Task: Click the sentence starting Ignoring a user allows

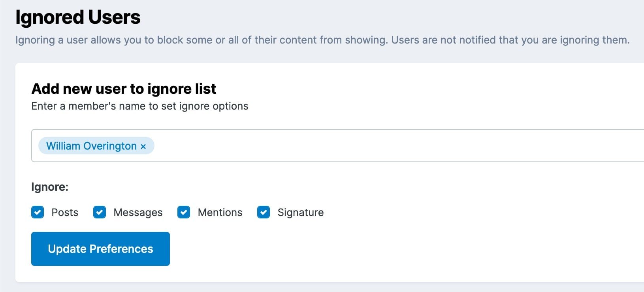Action: point(201,40)
